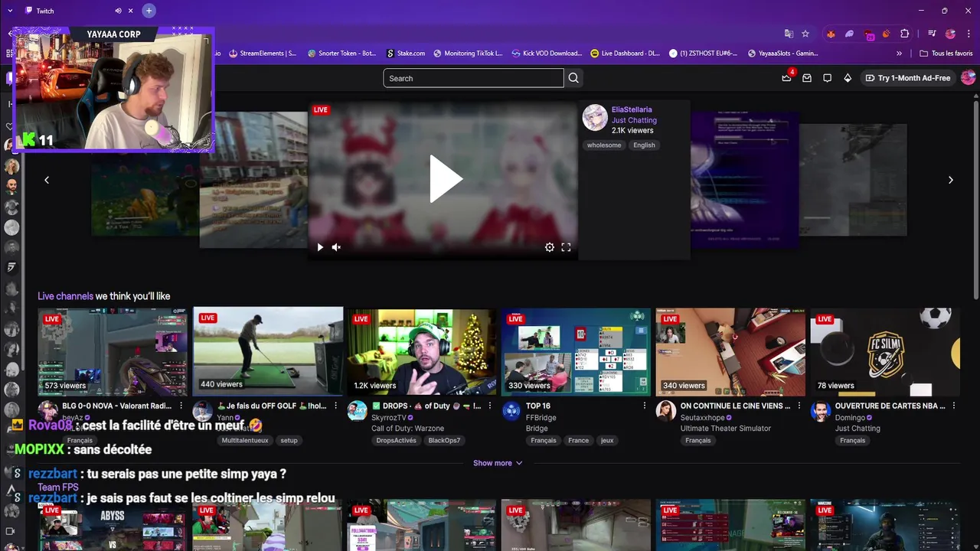Click the wholesome tag

[x=604, y=145]
